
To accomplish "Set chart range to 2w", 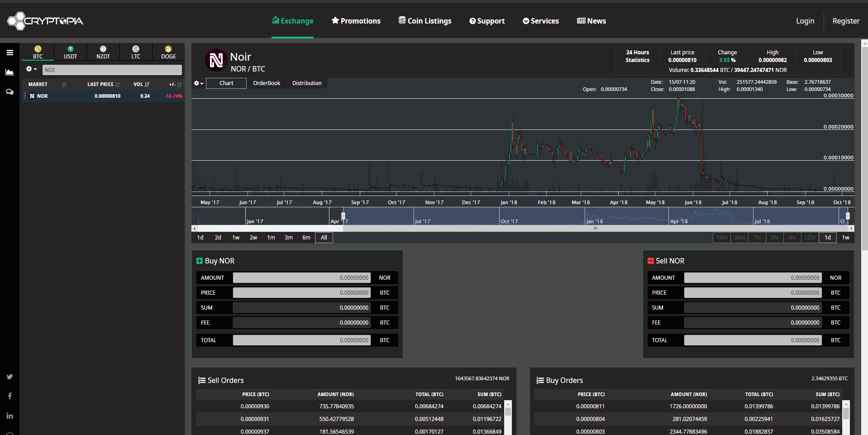I will click(253, 238).
